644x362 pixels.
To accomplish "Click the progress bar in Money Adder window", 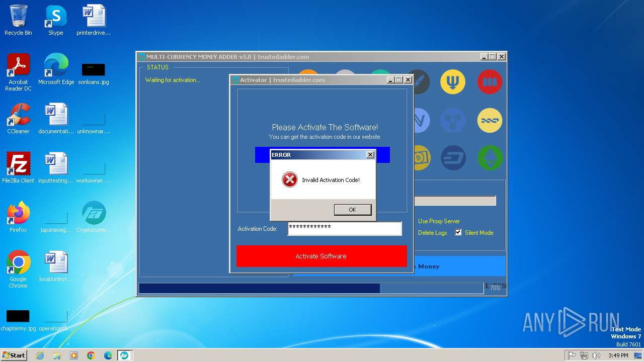I will click(x=311, y=288).
